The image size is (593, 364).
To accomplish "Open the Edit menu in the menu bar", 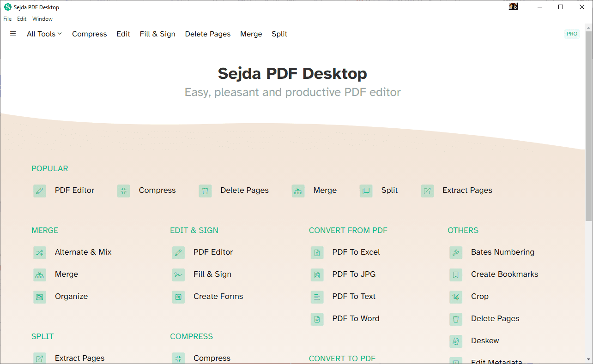I will 22,19.
